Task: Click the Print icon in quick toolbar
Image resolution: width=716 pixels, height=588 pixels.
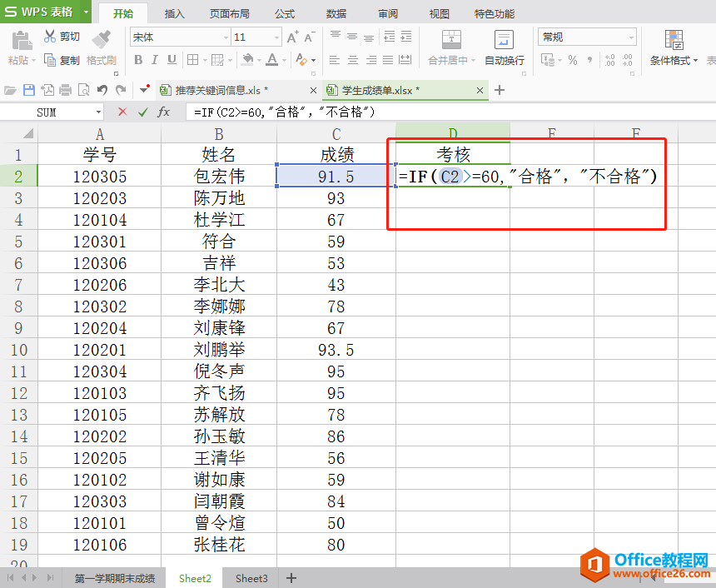Action: point(65,90)
